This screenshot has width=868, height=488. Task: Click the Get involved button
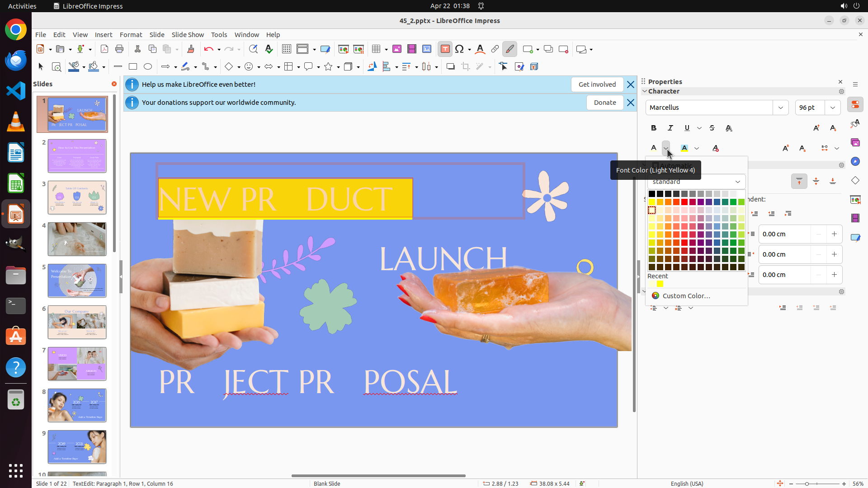pyautogui.click(x=597, y=84)
